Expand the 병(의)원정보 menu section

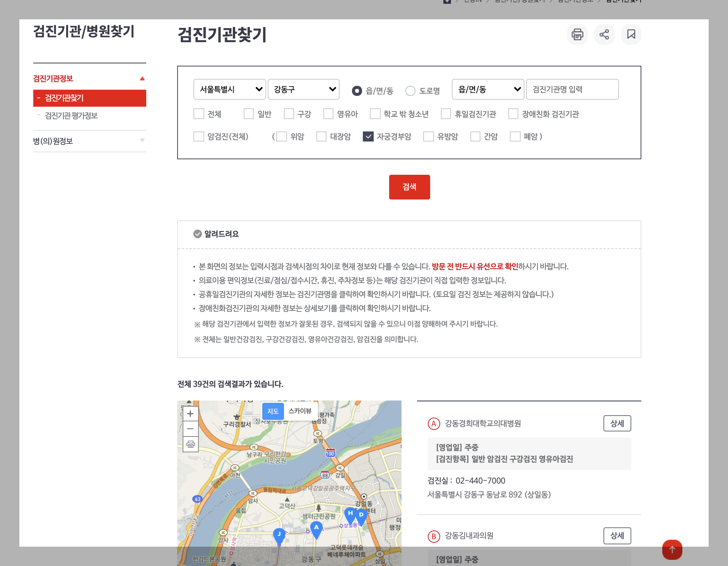click(90, 141)
